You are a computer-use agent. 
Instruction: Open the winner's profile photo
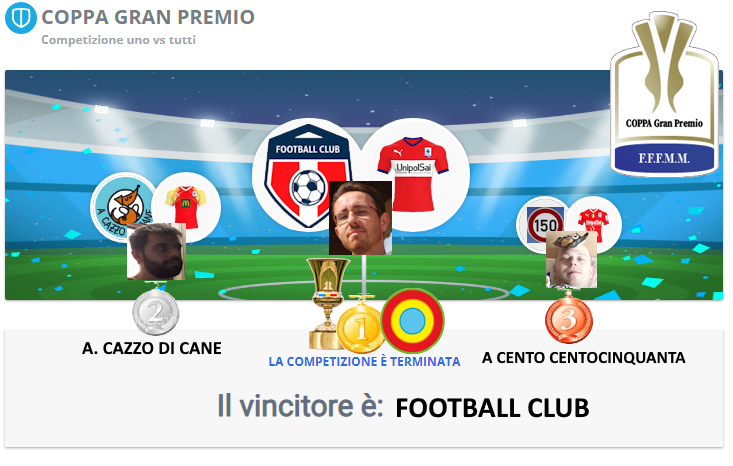tap(360, 218)
